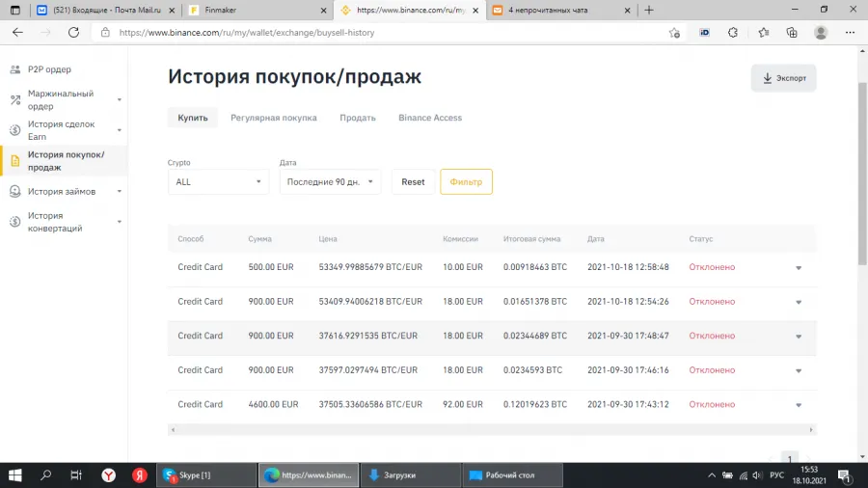Image resolution: width=868 pixels, height=488 pixels.
Task: Click the История покупок/продаж document icon
Action: (14, 161)
